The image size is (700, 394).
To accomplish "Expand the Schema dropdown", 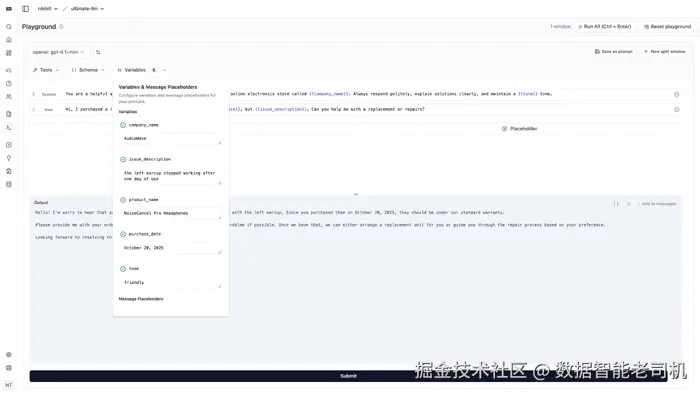I will point(88,70).
